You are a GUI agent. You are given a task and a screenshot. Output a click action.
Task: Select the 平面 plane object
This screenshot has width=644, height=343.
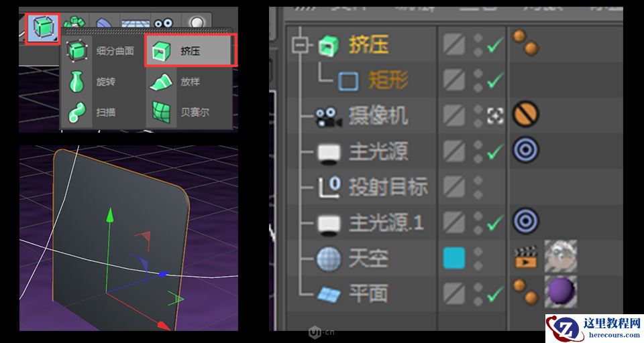pyautogui.click(x=368, y=294)
